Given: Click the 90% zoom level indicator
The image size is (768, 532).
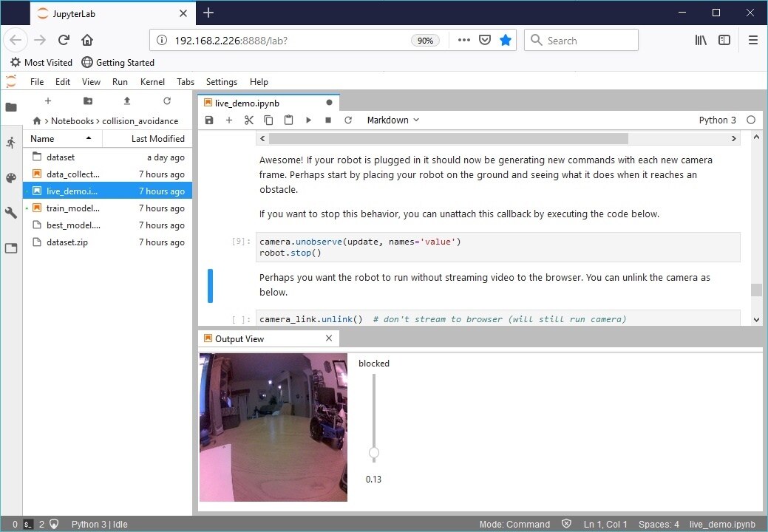Looking at the screenshot, I should (425, 41).
